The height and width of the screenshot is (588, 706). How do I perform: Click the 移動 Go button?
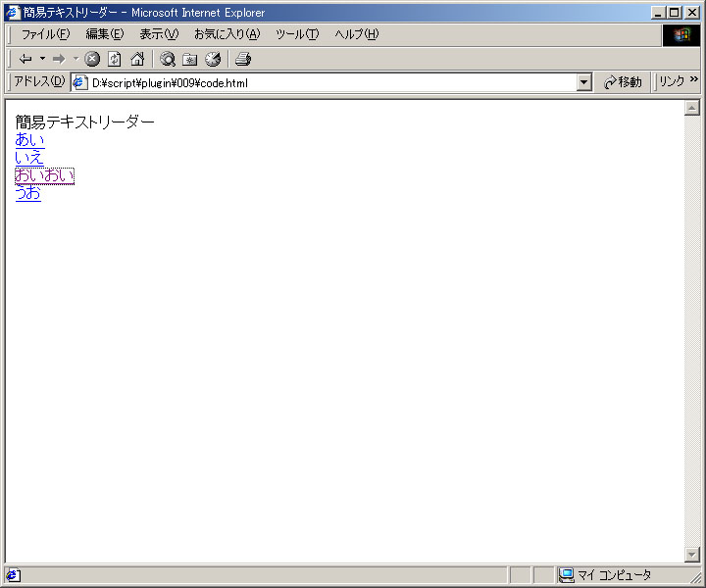(624, 82)
